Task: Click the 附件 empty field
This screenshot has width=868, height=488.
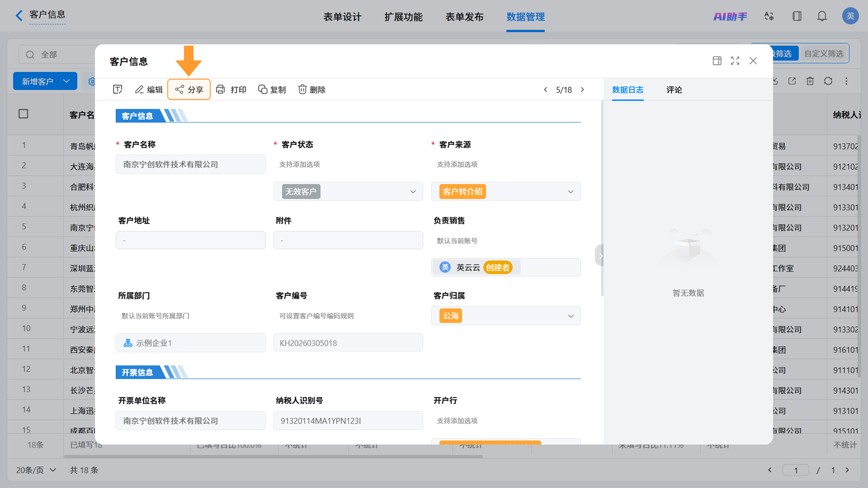Action: pos(348,240)
